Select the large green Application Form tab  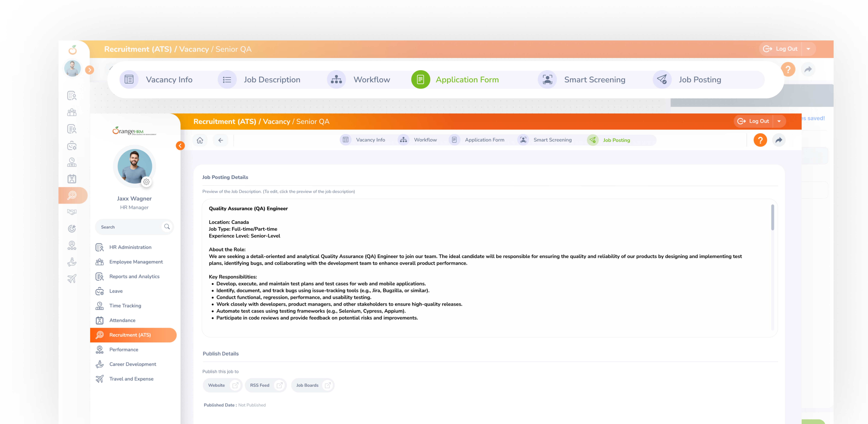[x=455, y=80]
